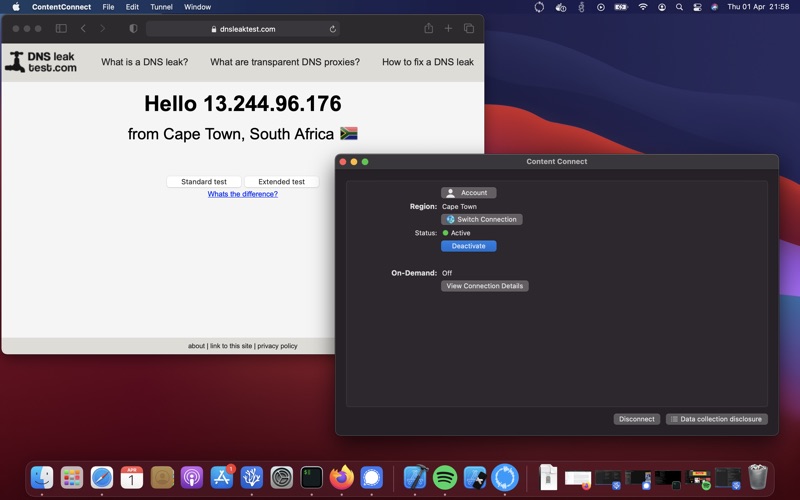The image size is (800, 500).
Task: Open Data collection disclosure
Action: 716,419
